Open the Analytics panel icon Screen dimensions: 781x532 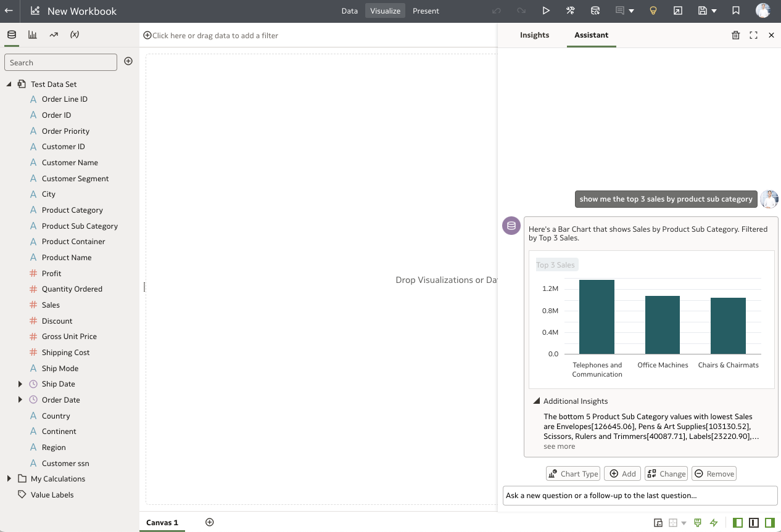click(53, 35)
